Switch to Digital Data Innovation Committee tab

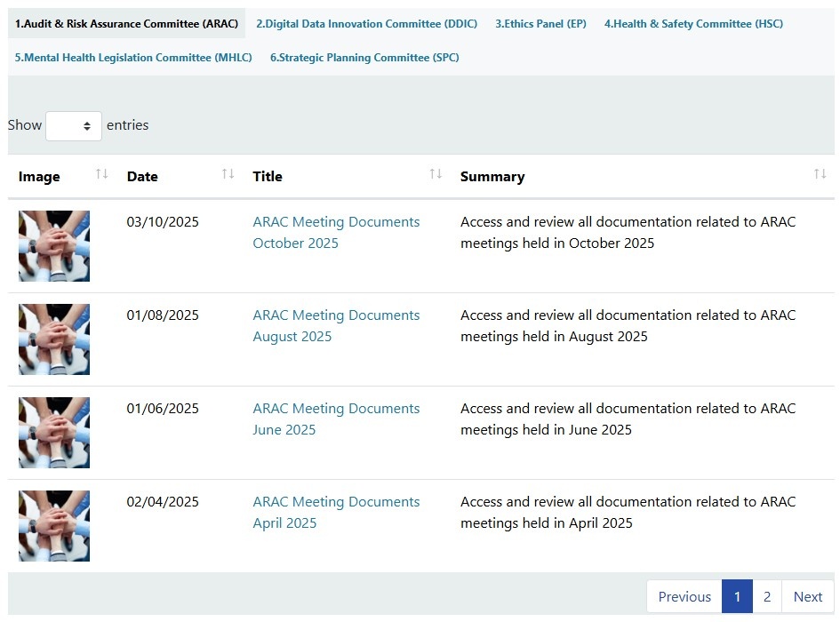[x=366, y=24]
